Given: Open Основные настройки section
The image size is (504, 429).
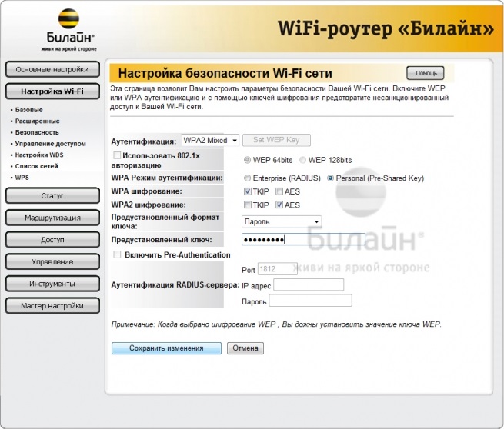Looking at the screenshot, I should (x=52, y=69).
